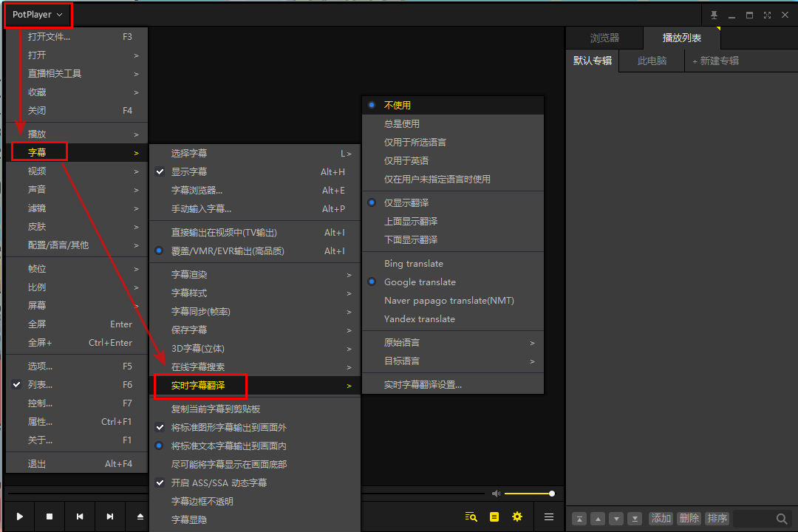Open 视频 menu item

point(77,171)
